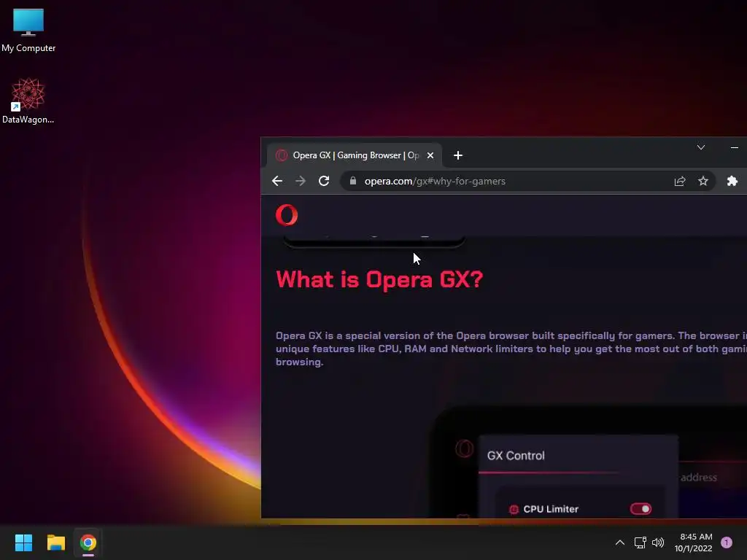Image resolution: width=747 pixels, height=560 pixels.
Task: Click the red Opera logo
Action: click(x=287, y=215)
